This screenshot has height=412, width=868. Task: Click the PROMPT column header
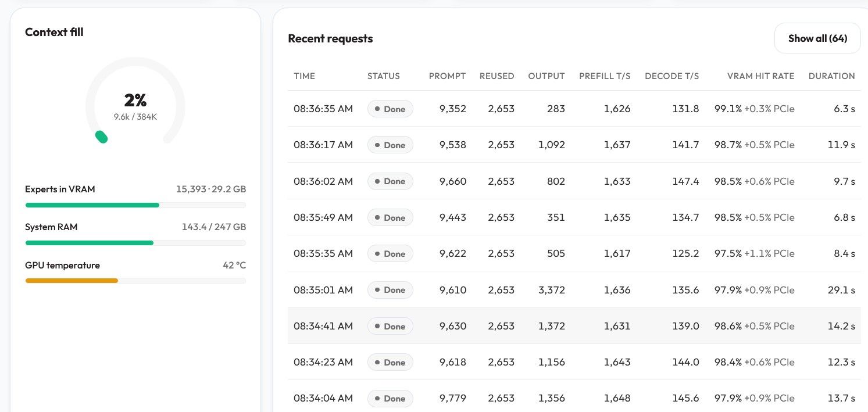click(x=448, y=76)
